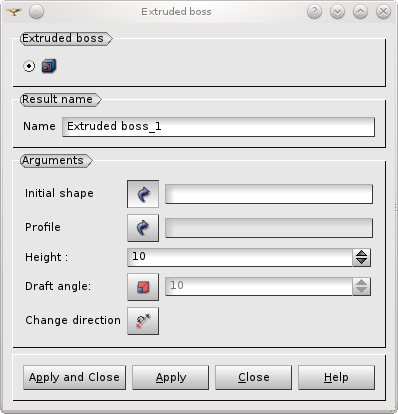Screen dimensions: 398x414
Task: Click the application lamp icon in titlebar
Action: tap(14, 12)
